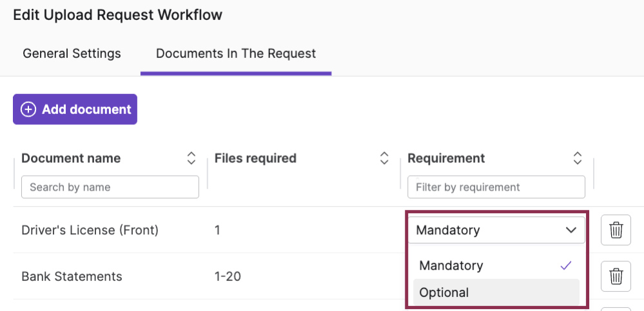Focus the Search by name field
This screenshot has height=311, width=644.
point(110,187)
